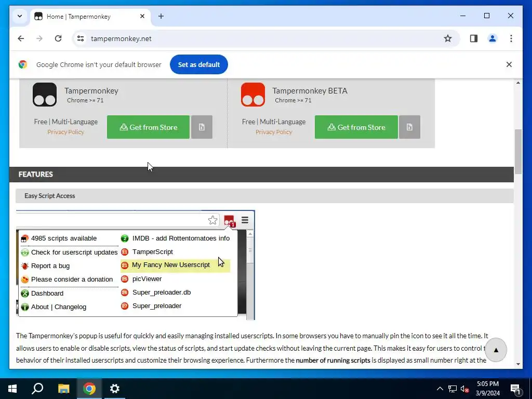Open File Explorer from the taskbar
532x399 pixels.
63,389
